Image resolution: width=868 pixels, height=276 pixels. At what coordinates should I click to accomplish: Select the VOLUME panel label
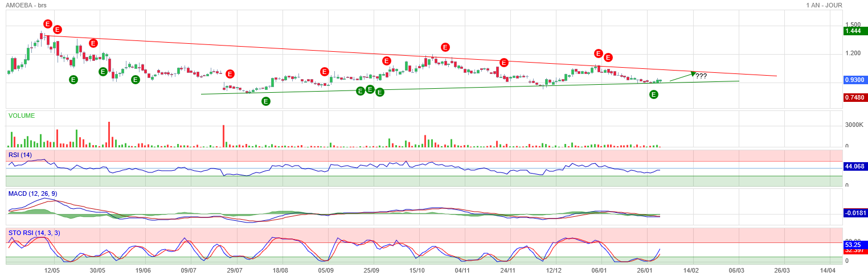click(x=22, y=116)
